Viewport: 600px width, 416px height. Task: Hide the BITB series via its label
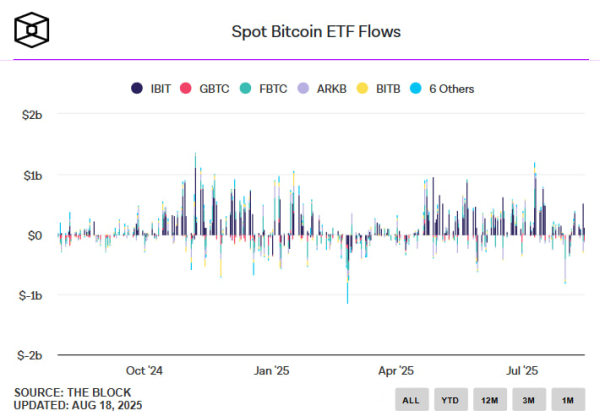tap(388, 89)
